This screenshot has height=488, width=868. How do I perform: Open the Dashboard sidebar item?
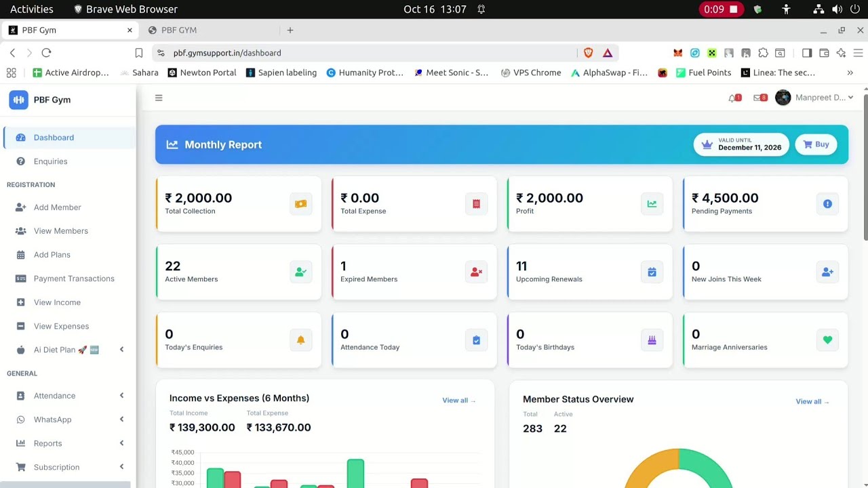69,138
